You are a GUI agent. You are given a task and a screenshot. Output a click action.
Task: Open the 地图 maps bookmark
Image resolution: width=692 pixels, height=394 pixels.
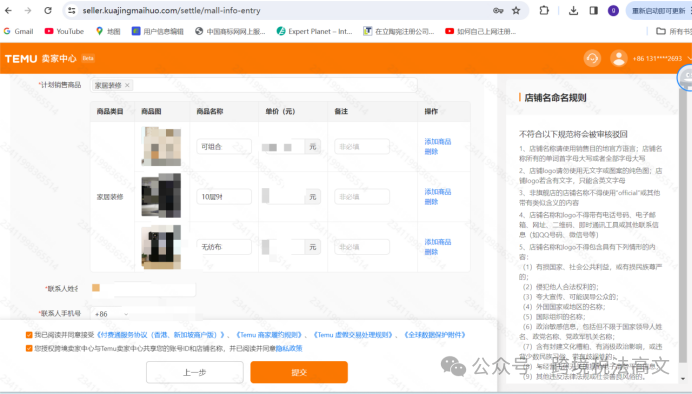pos(108,31)
